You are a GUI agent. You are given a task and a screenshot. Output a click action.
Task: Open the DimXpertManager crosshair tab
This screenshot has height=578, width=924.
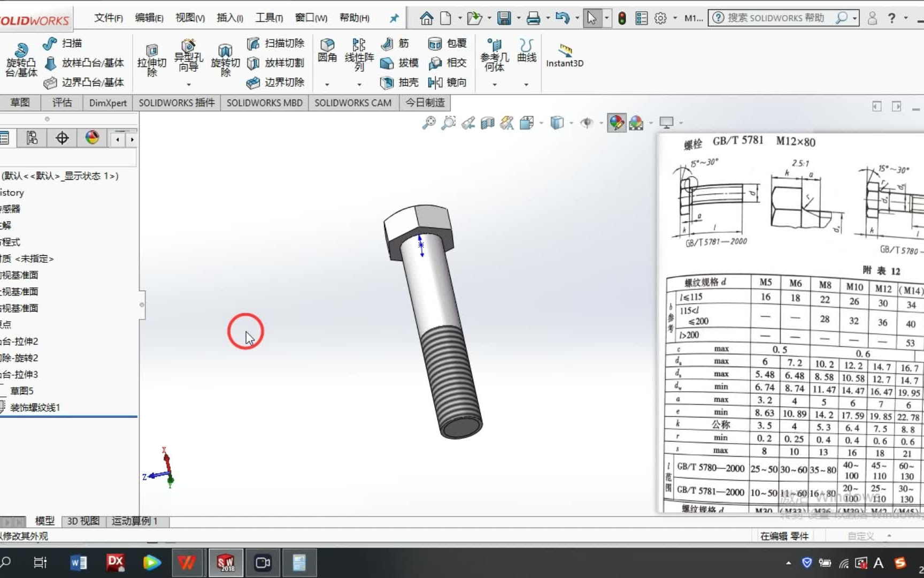click(x=62, y=138)
